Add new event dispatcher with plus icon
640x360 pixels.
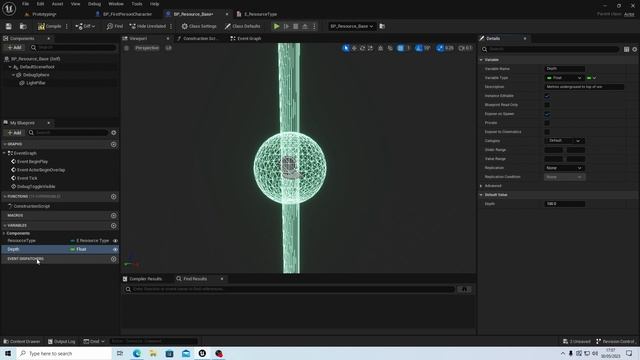[x=114, y=259]
